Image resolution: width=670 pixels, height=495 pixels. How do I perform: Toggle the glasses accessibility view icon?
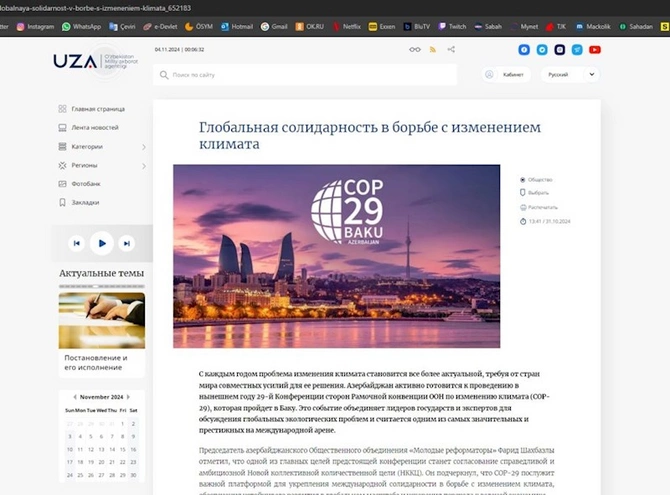[414, 50]
